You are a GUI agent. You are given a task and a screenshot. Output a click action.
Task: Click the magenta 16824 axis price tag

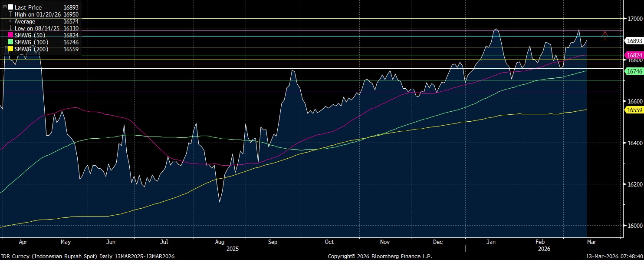coord(634,55)
